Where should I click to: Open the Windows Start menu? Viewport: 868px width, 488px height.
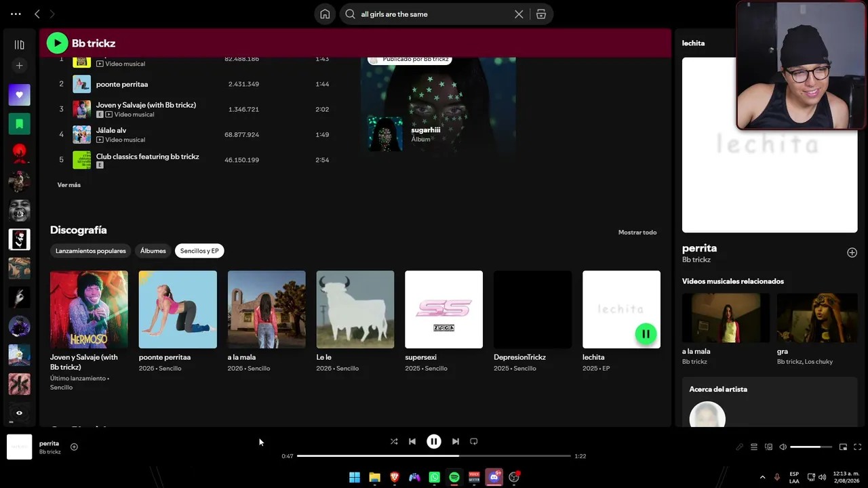[x=355, y=477]
